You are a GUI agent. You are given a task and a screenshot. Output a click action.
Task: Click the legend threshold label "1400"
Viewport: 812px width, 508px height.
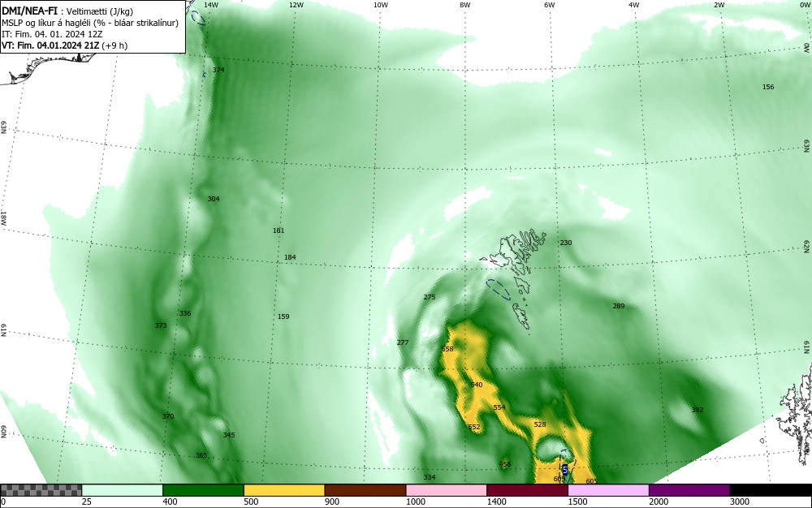coord(496,502)
